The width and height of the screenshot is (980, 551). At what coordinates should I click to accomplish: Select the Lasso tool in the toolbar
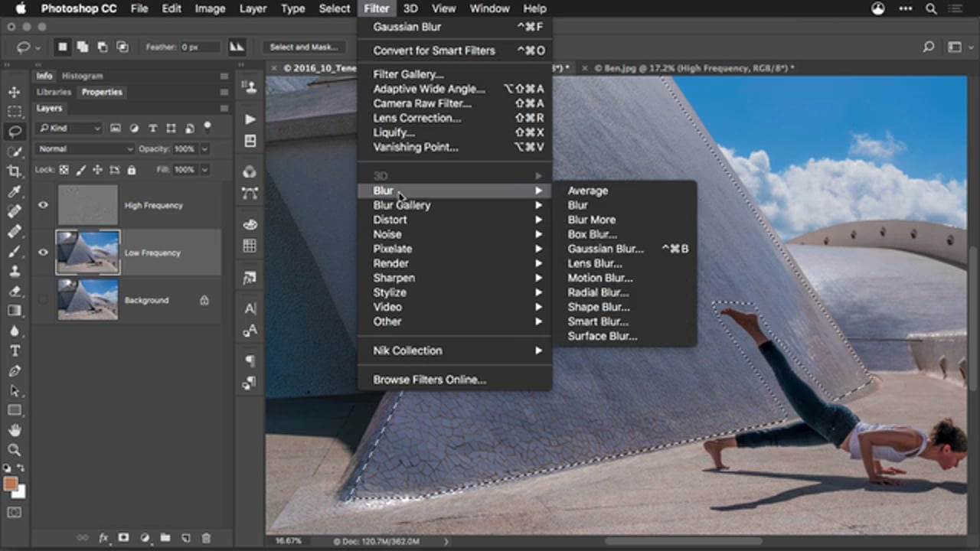click(15, 132)
